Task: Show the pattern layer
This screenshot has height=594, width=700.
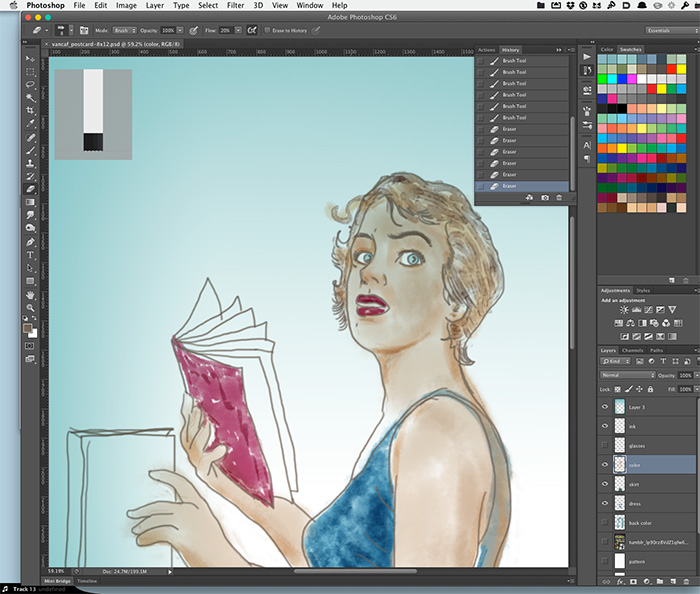Action: [x=605, y=561]
